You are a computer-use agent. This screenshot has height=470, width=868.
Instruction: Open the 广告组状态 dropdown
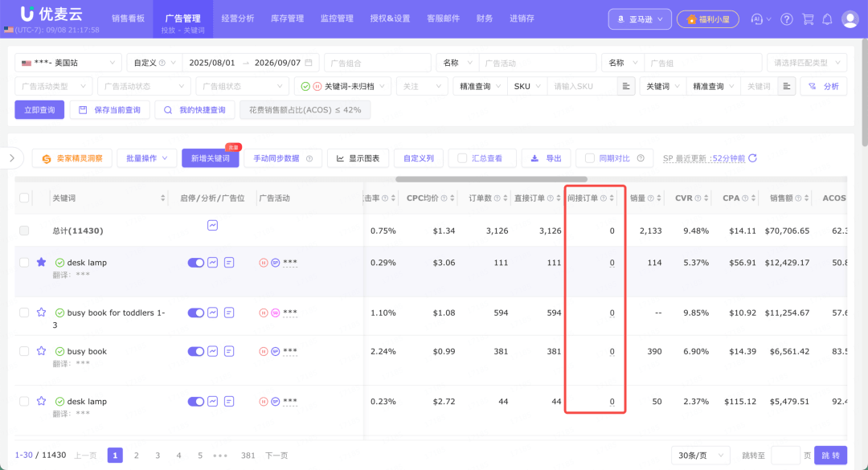[243, 86]
